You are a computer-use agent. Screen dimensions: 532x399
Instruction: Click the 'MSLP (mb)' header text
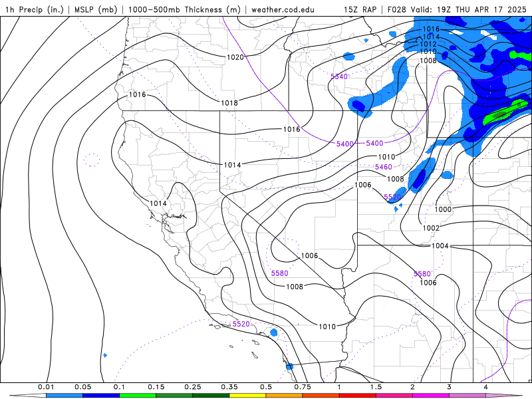coord(96,9)
